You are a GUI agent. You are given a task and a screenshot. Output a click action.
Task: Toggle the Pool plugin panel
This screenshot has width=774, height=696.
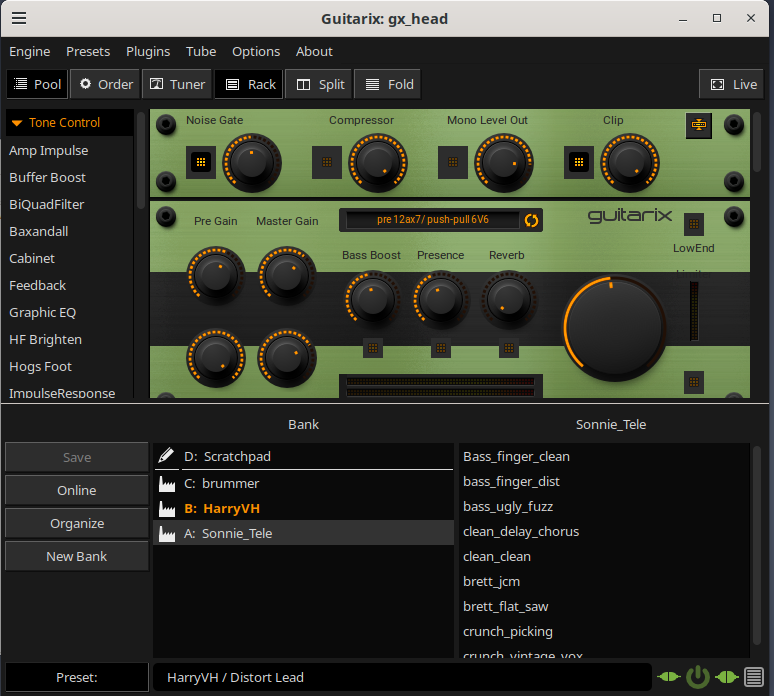[x=38, y=84]
